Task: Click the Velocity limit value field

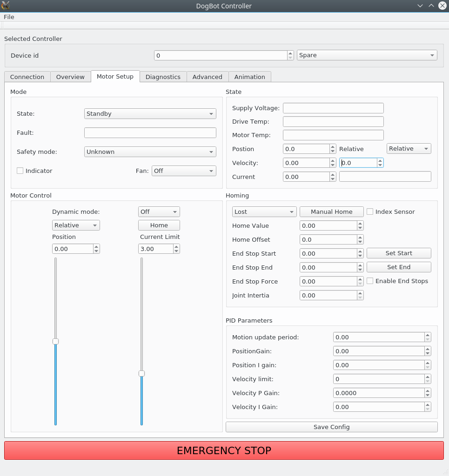Action: [379, 379]
